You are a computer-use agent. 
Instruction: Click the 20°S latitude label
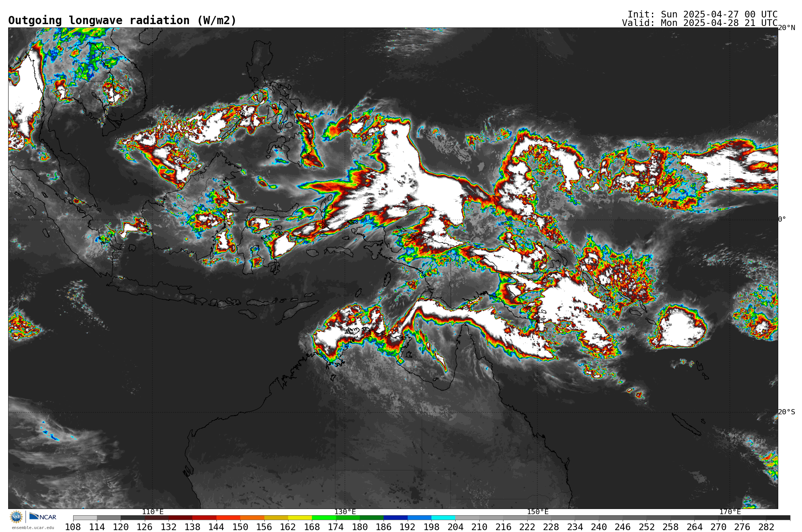tap(786, 412)
